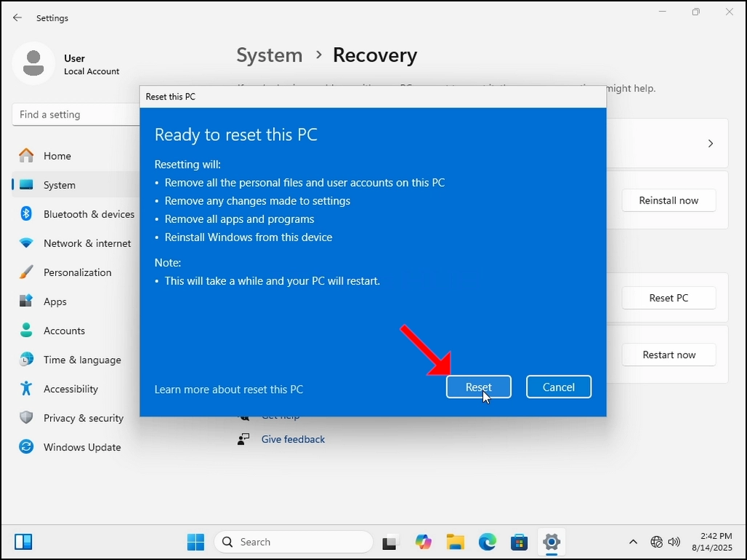
Task: Launch Microsoft Edge from taskbar
Action: [488, 542]
